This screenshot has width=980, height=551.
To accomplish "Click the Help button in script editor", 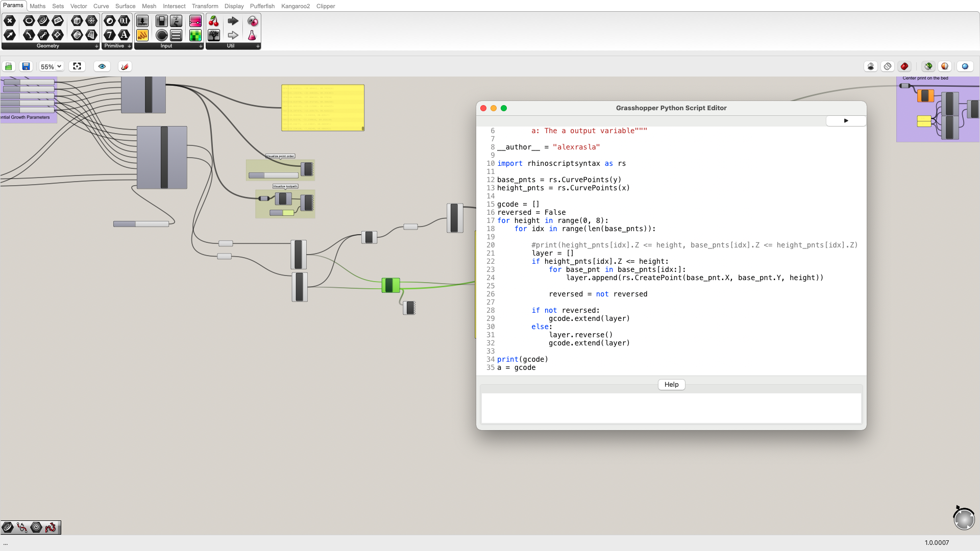I will (671, 385).
